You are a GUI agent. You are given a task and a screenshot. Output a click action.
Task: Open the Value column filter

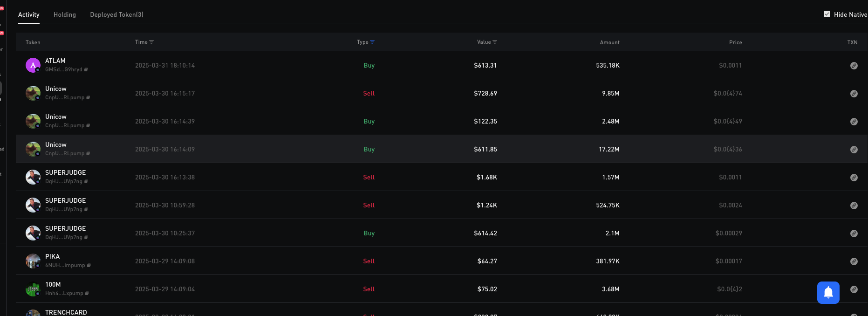coord(495,42)
